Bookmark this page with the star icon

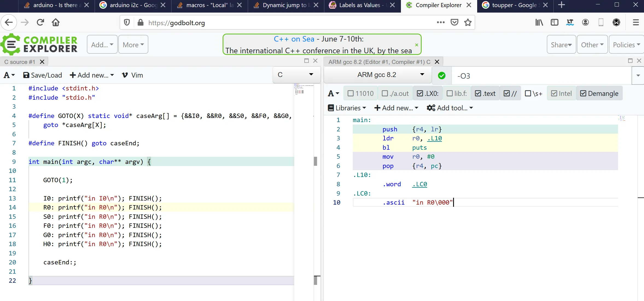[468, 22]
